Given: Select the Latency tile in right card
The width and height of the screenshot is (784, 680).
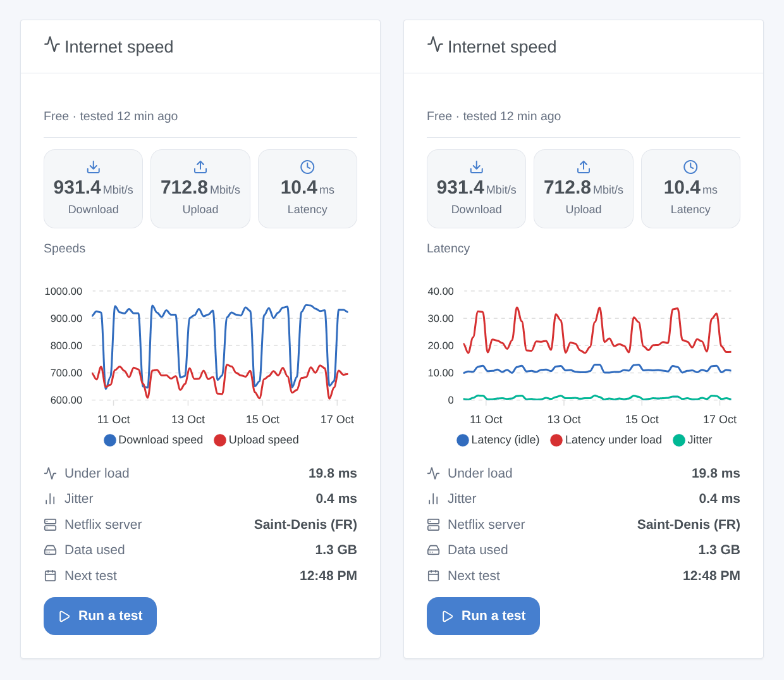Looking at the screenshot, I should coord(690,189).
